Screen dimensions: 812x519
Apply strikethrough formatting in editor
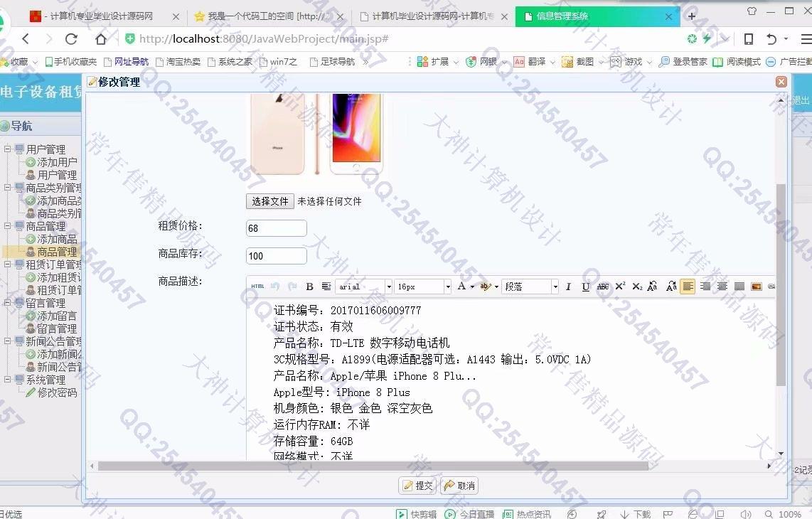[x=602, y=287]
